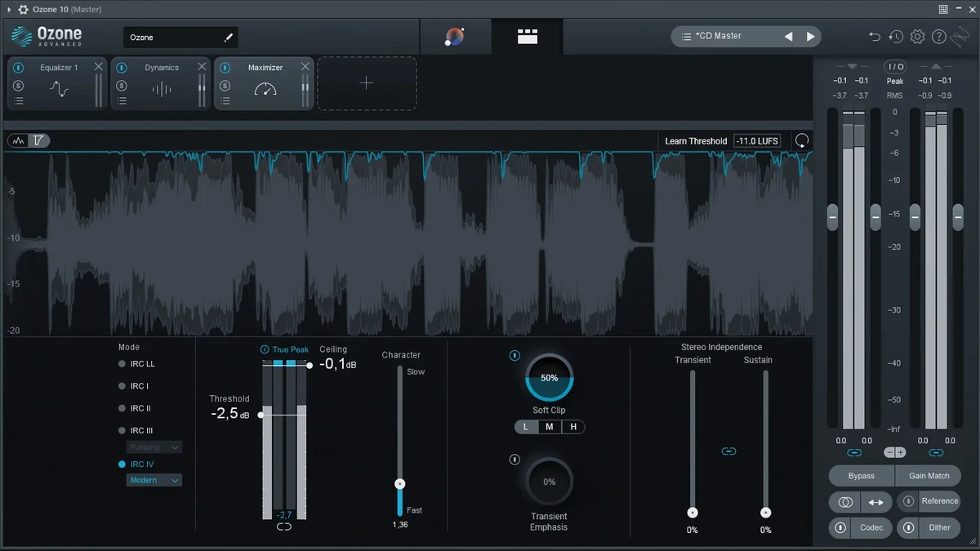Viewport: 980px width, 551px height.
Task: Click the Bypass button
Action: 862,476
